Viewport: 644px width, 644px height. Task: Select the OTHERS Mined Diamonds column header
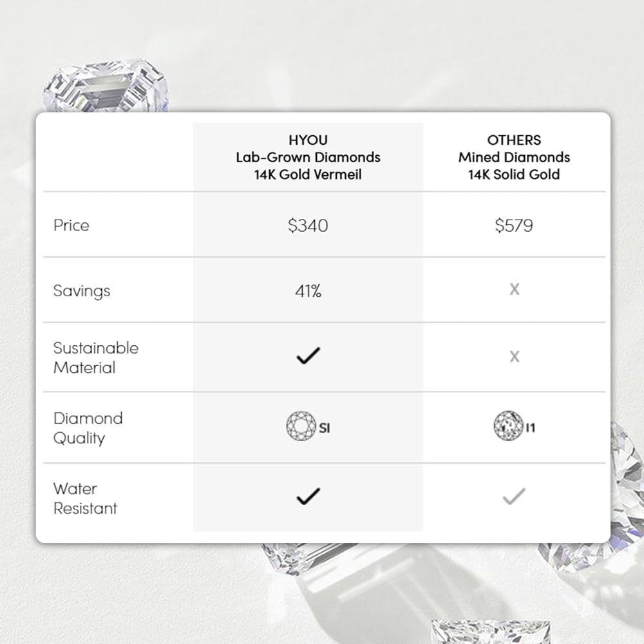point(514,157)
